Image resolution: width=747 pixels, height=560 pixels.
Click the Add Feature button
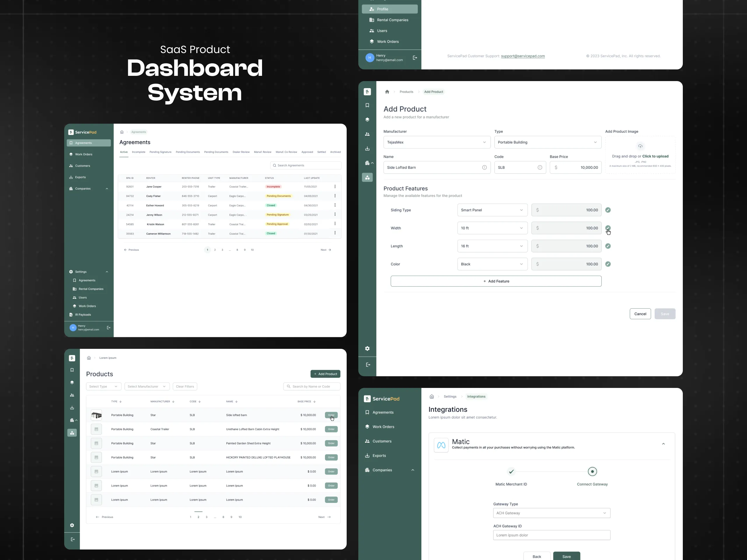pyautogui.click(x=496, y=281)
